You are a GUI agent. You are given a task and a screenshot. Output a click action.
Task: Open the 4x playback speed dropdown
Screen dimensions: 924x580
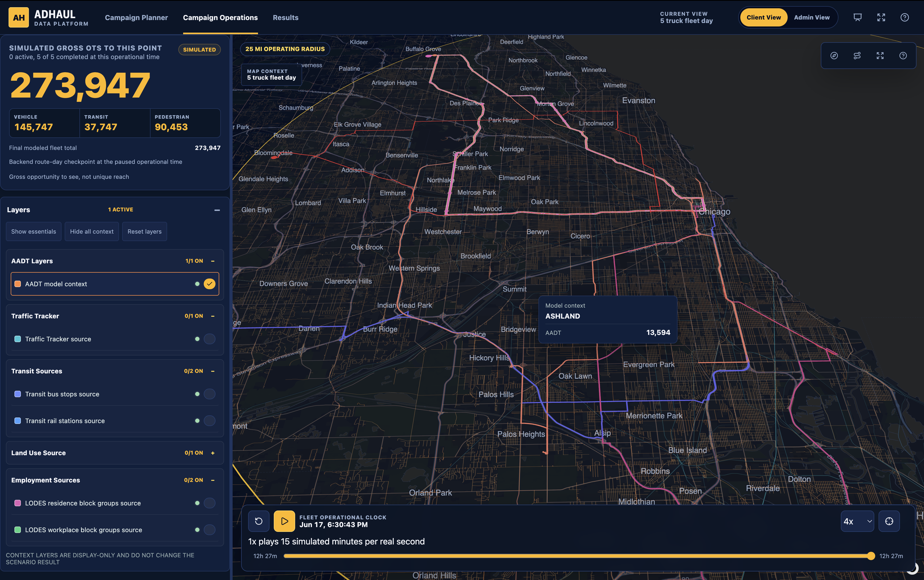[857, 521]
